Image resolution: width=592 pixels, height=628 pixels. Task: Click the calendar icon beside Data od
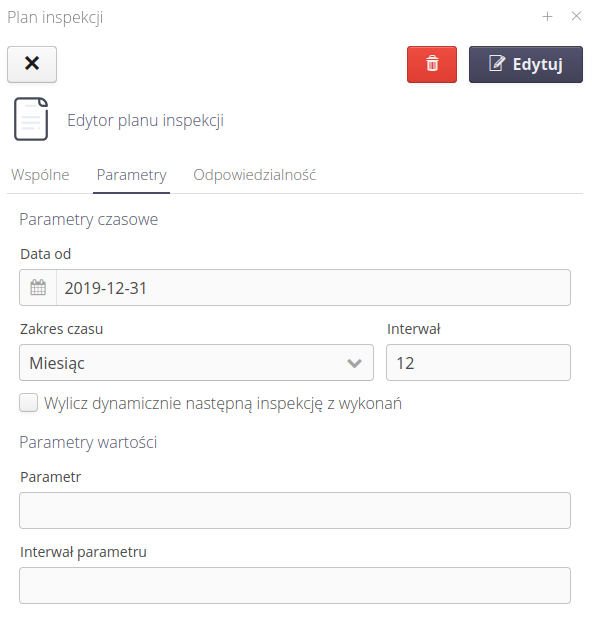38,288
